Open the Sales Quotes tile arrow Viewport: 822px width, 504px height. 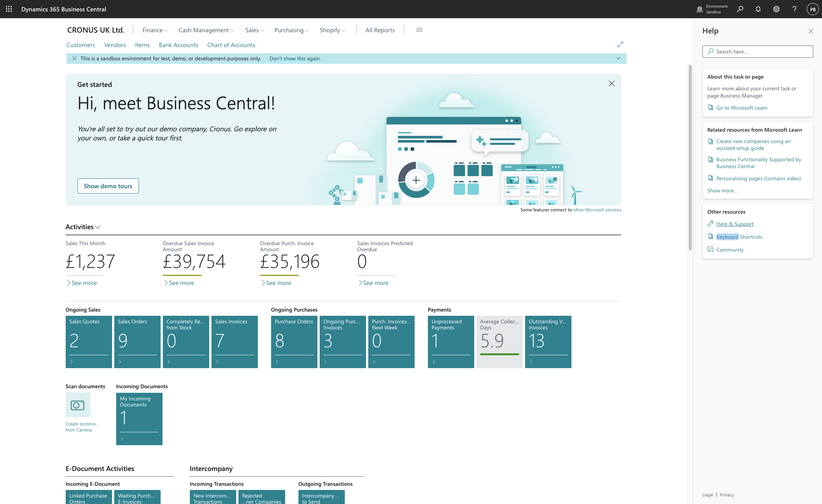tap(71, 362)
